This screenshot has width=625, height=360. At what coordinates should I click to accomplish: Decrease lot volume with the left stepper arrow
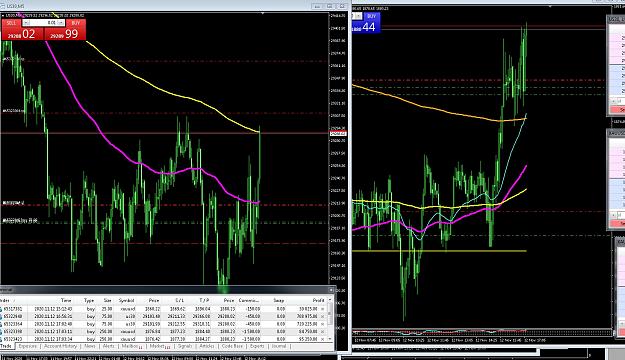[x=26, y=23]
